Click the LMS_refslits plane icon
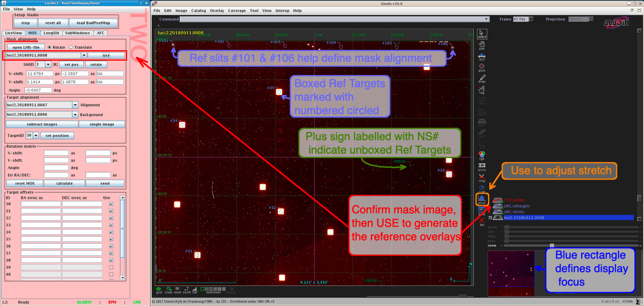The image size is (644, 306). (498, 212)
